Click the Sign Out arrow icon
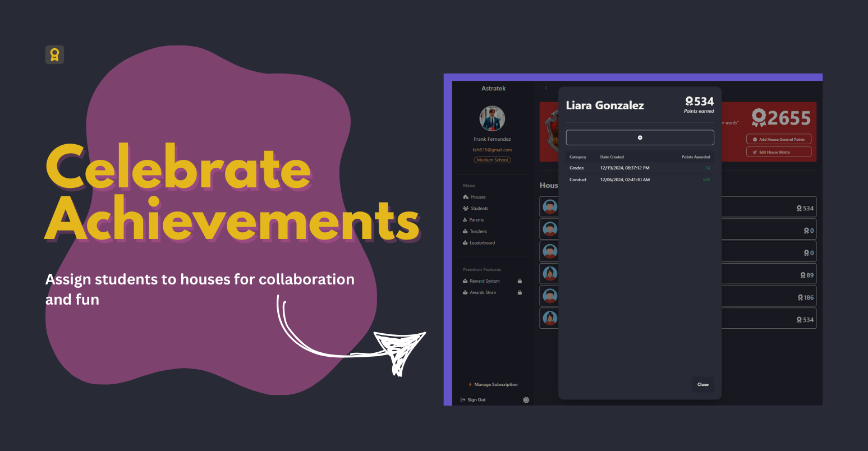 point(463,400)
